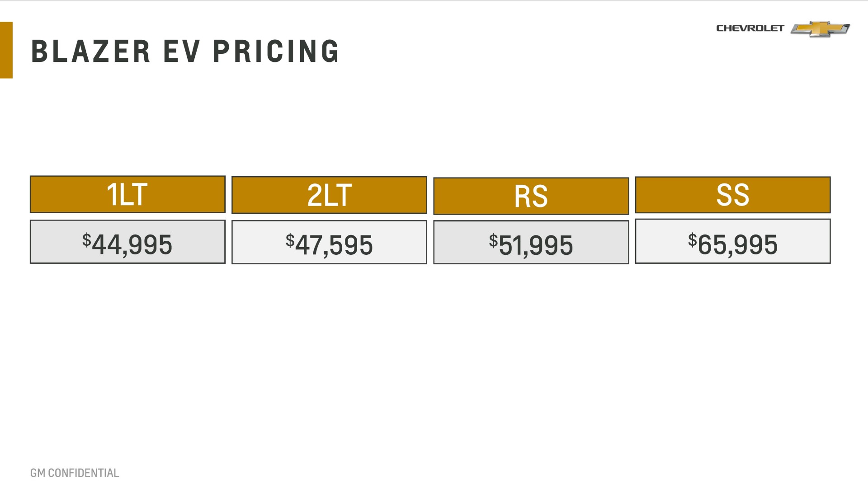Click the Chevrolet bowtie logo
The height and width of the screenshot is (488, 868).
coord(820,29)
